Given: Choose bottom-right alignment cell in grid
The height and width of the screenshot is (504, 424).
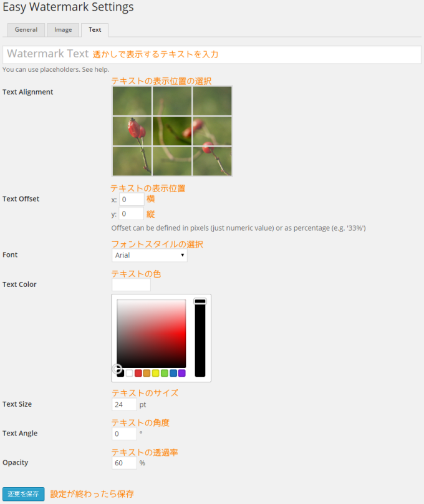Looking at the screenshot, I should click(x=212, y=161).
